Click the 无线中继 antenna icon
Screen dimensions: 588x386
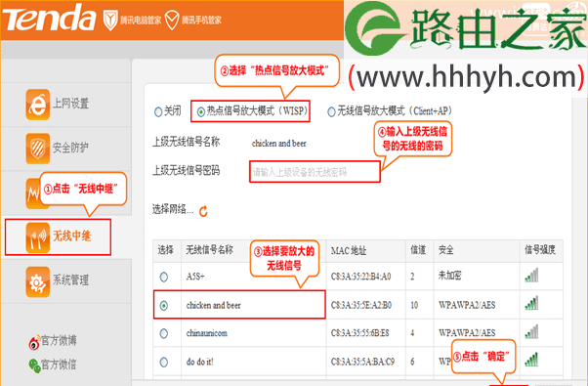tap(37, 237)
